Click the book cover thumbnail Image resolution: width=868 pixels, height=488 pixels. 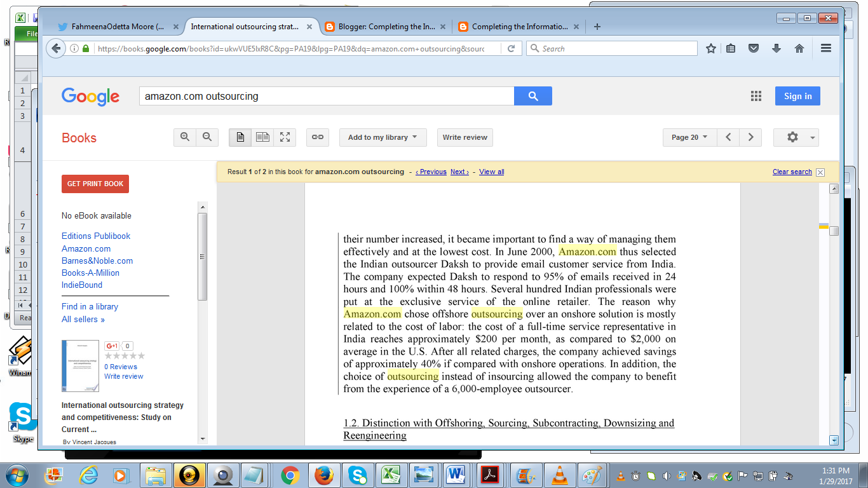[80, 366]
